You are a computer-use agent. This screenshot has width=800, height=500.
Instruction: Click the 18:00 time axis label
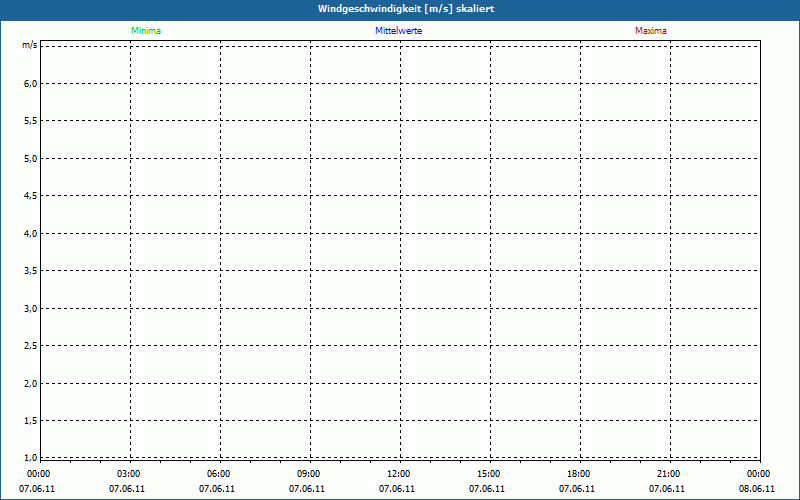(578, 474)
